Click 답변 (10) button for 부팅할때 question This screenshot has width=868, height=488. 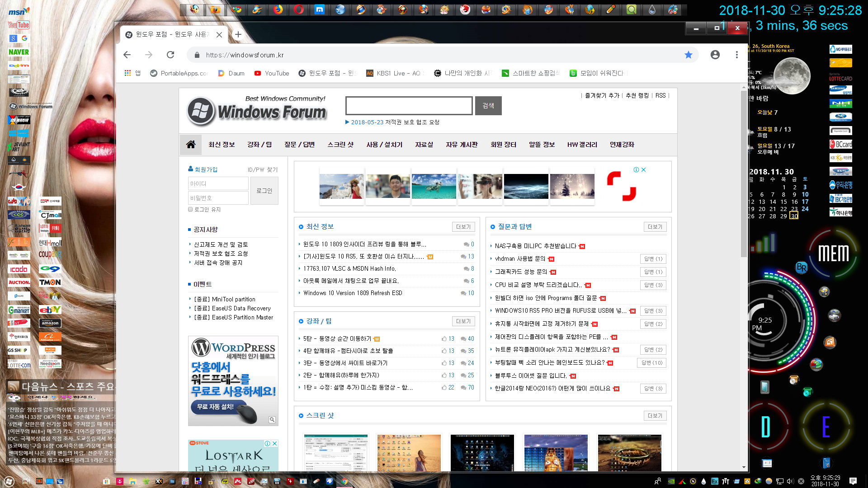[x=652, y=363]
